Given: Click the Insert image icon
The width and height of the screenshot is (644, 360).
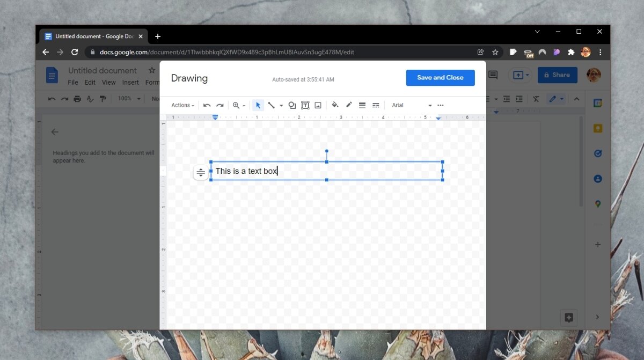Looking at the screenshot, I should [x=318, y=105].
